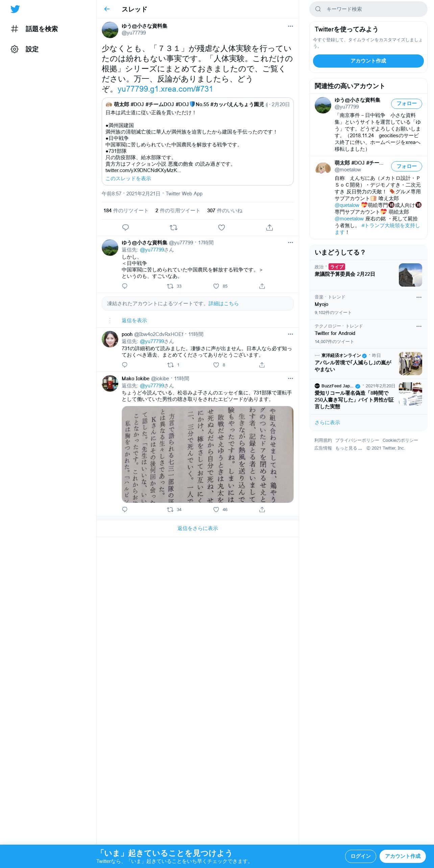Viewport: 434px width, 868px height.
Task: Open 広告情報 footer link
Action: point(323,448)
